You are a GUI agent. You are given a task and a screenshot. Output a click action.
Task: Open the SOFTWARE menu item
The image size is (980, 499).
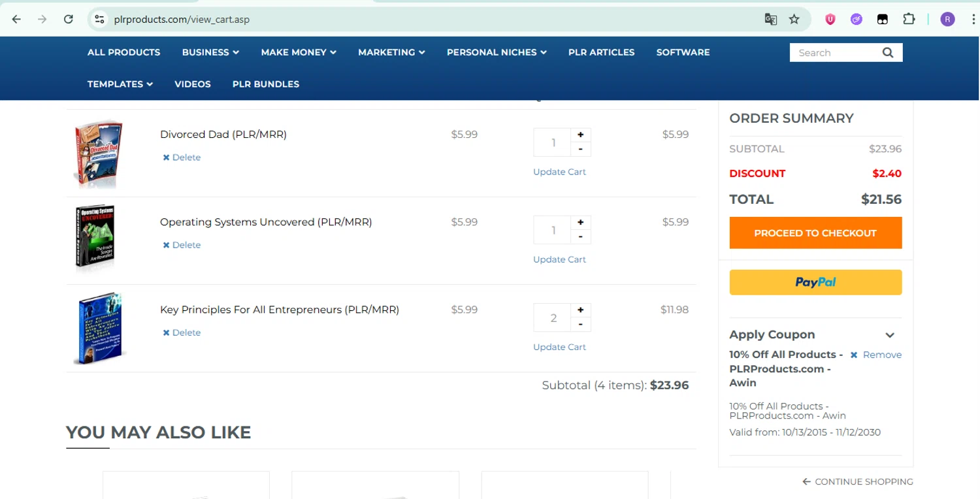point(683,52)
